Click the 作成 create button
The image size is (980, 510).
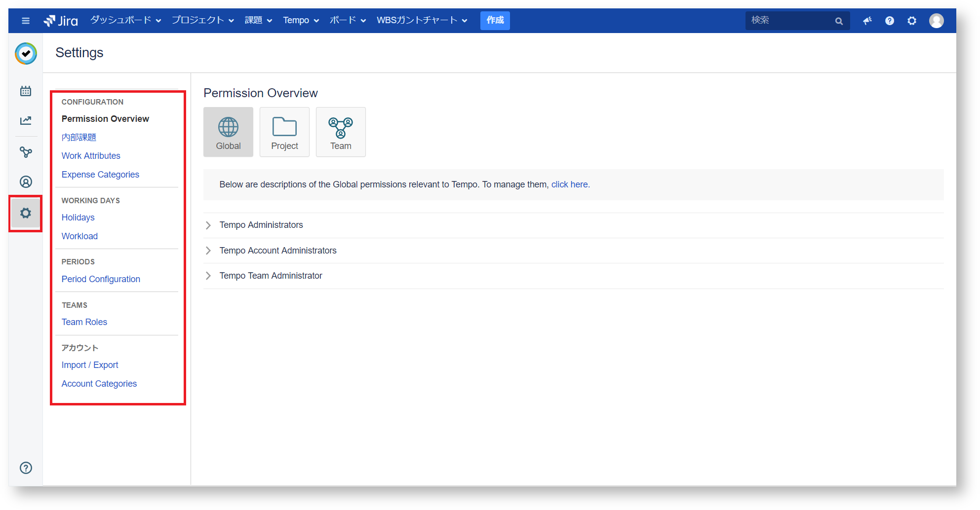495,20
